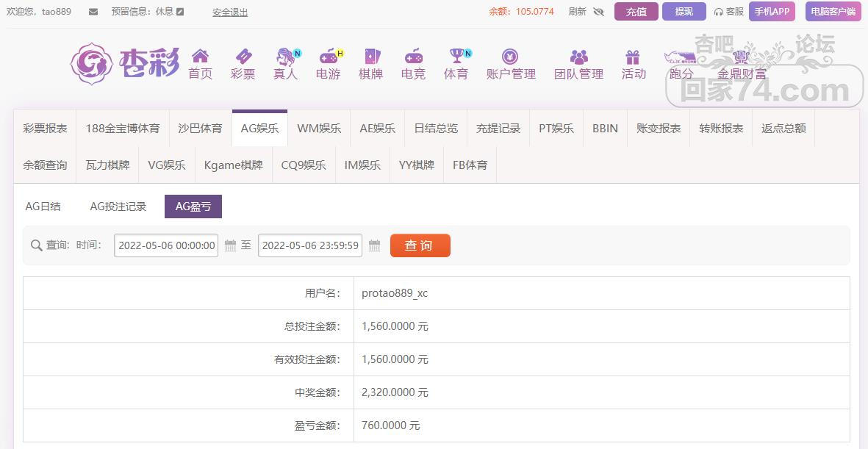Open the activities (活动) gift icon
The width and height of the screenshot is (868, 449).
(633, 57)
